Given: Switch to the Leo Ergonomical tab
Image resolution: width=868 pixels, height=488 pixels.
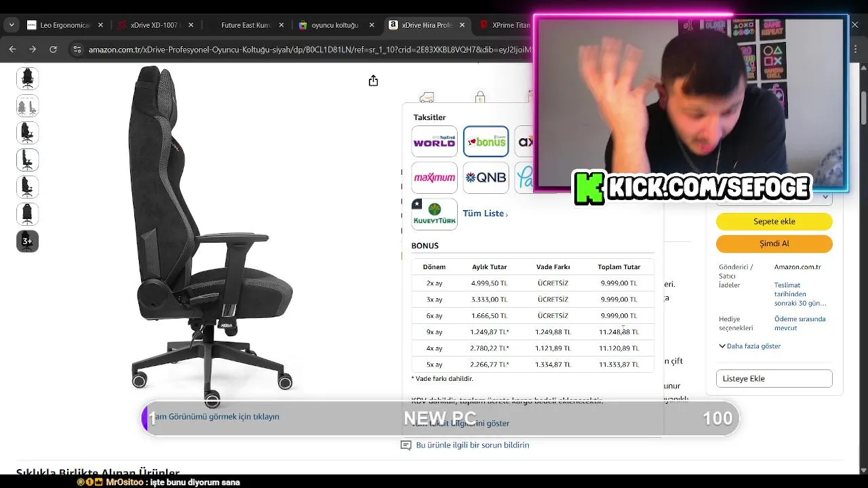Looking at the screenshot, I should point(64,25).
